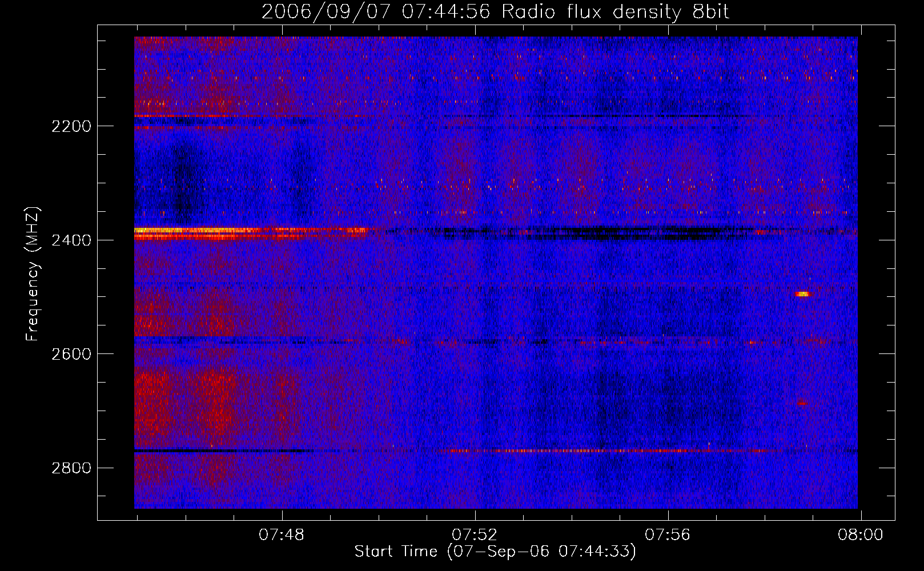The image size is (924, 571).
Task: Click the 07:52 time tick label
Action: (x=475, y=535)
